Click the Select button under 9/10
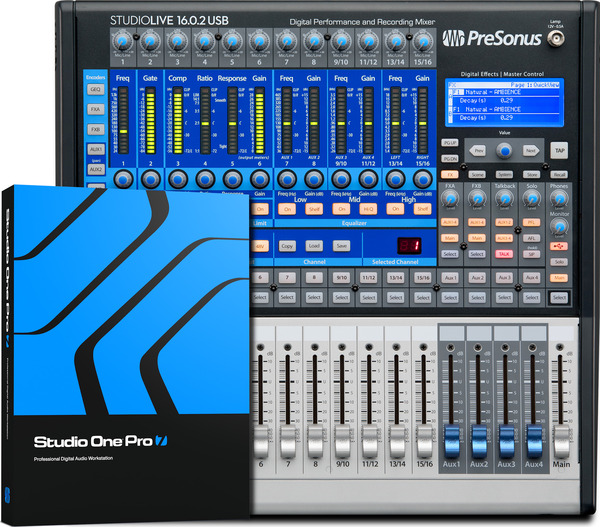 pyautogui.click(x=341, y=297)
